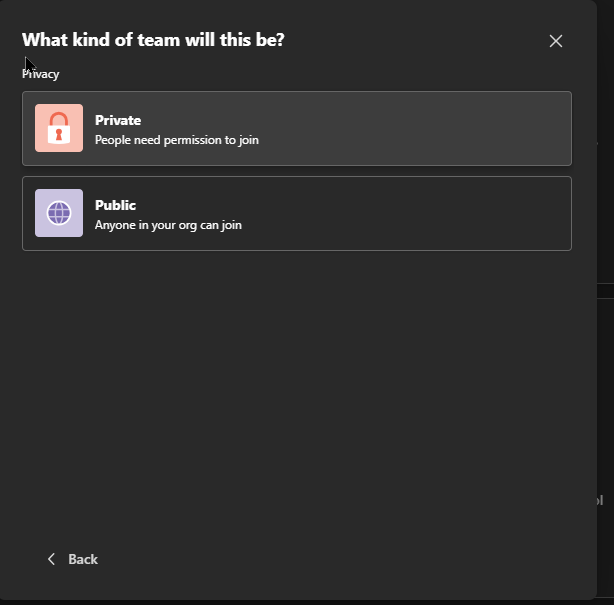Click the Privacy section label
The image size is (614, 605).
pos(41,74)
